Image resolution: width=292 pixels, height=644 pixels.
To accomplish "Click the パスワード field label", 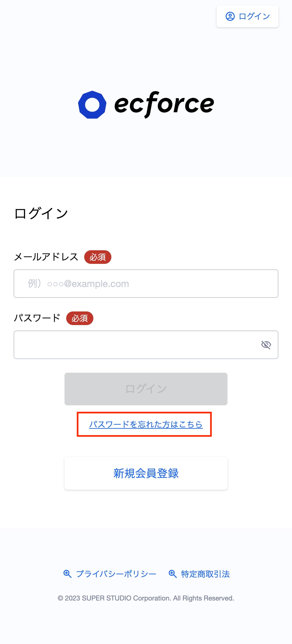I will pyautogui.click(x=37, y=318).
